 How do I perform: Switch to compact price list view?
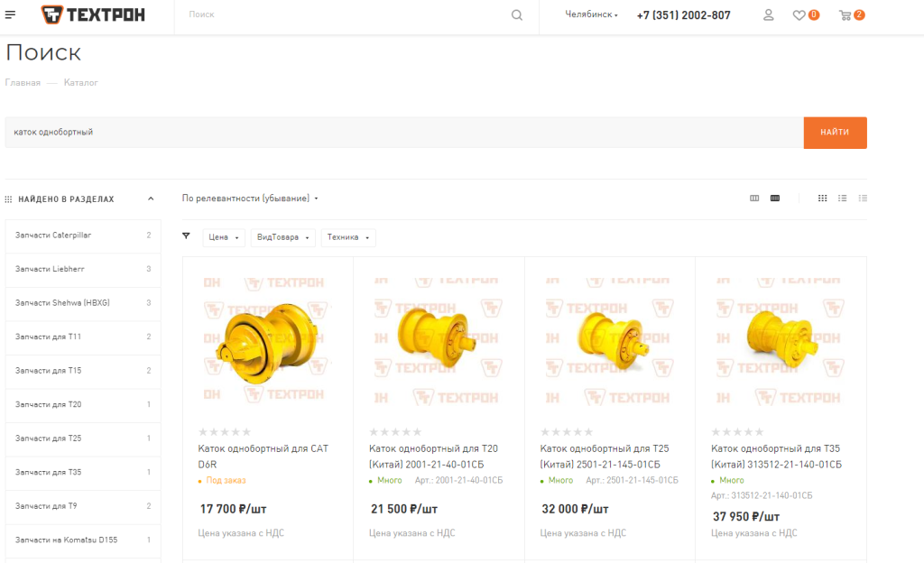(x=863, y=198)
